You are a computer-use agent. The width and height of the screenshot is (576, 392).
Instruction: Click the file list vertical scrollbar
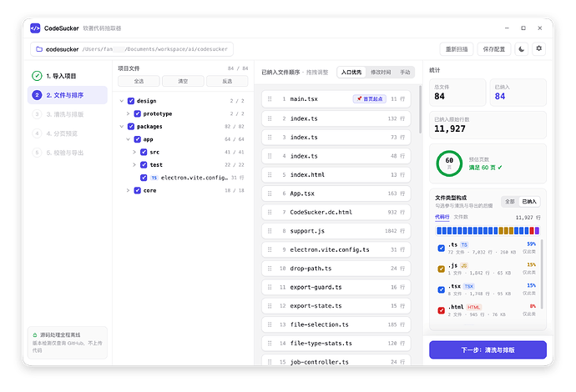coord(420,109)
